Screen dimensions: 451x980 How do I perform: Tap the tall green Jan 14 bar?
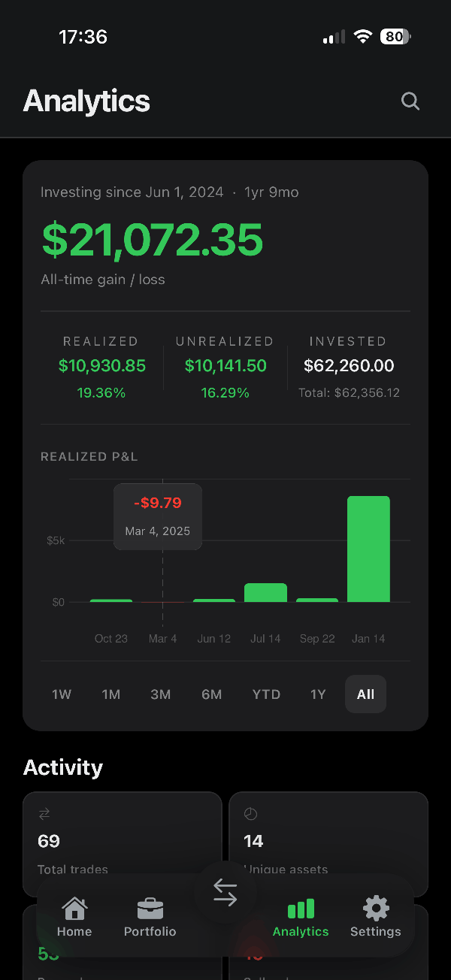click(368, 549)
